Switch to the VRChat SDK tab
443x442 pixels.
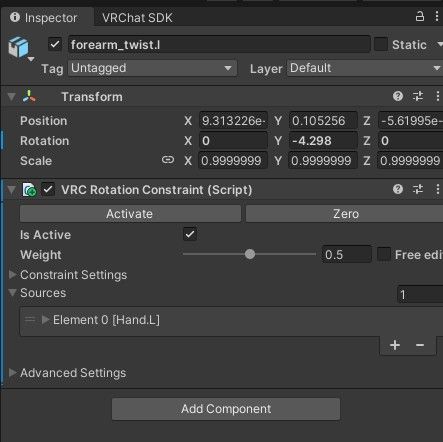[137, 18]
